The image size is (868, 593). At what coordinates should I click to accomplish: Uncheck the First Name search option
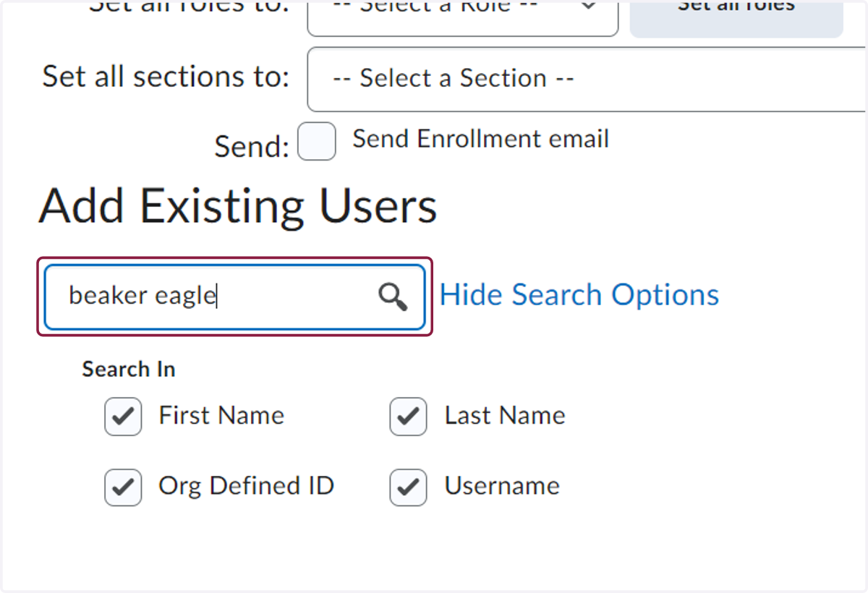(123, 417)
